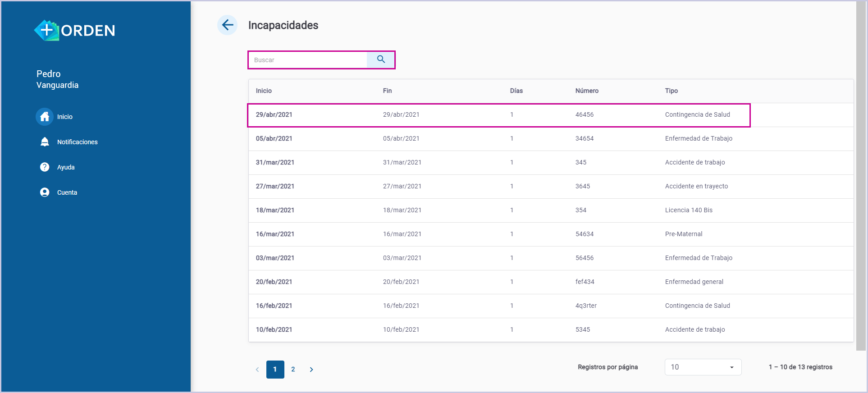Click the previous page left chevron

coord(257,370)
